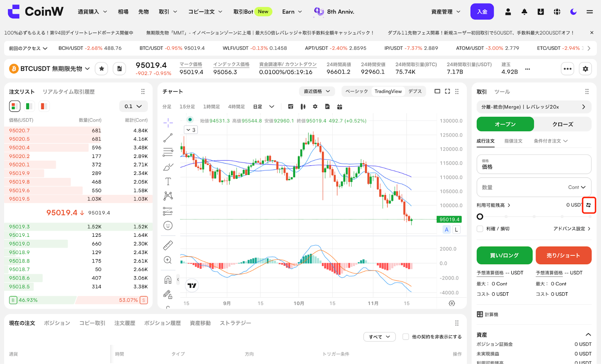601x364 pixels.
Task: Switch to the 指値注文 tab
Action: point(513,141)
